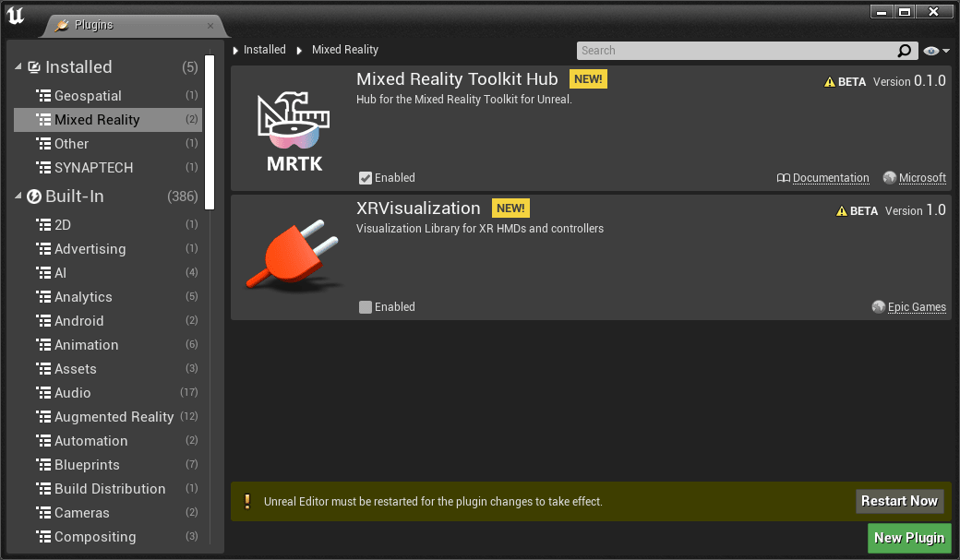Click the Documentation book icon
This screenshot has width=960, height=560.
tap(783, 178)
